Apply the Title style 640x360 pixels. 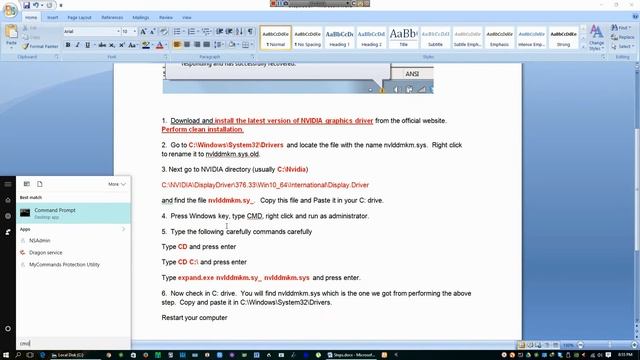403,38
